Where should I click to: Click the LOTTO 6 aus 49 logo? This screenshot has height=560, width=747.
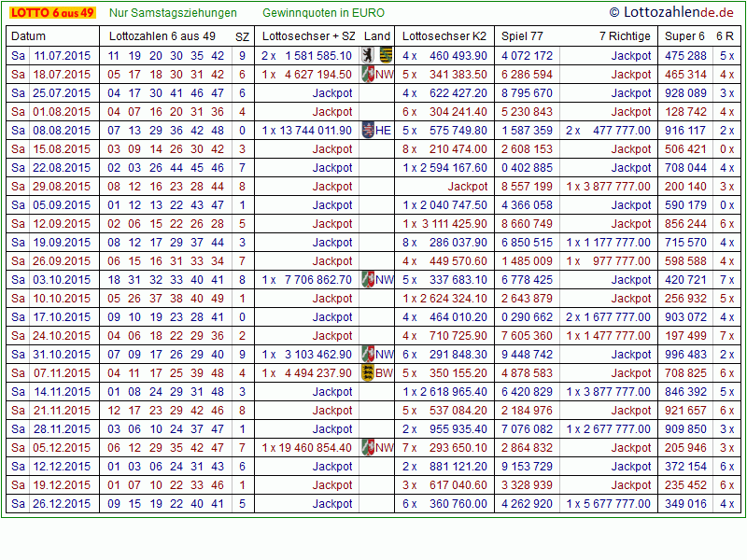51,13
